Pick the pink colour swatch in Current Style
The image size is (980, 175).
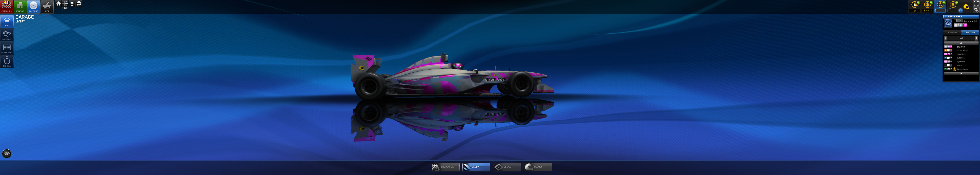tap(965, 25)
